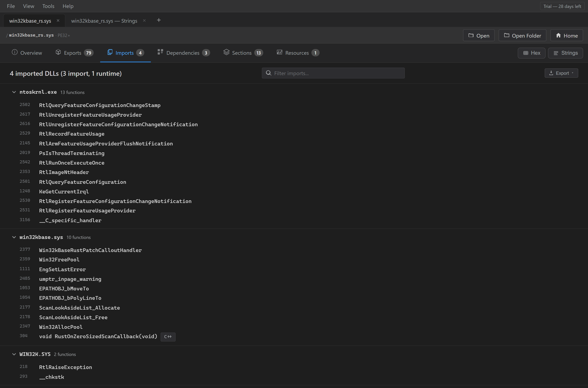This screenshot has width=588, height=388.
Task: Open the Export dropdown
Action: click(x=561, y=73)
